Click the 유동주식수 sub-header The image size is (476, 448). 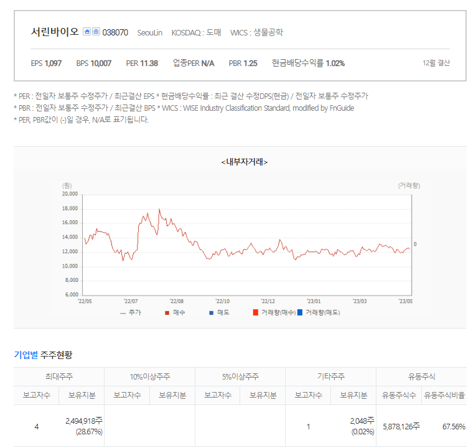[399, 395]
